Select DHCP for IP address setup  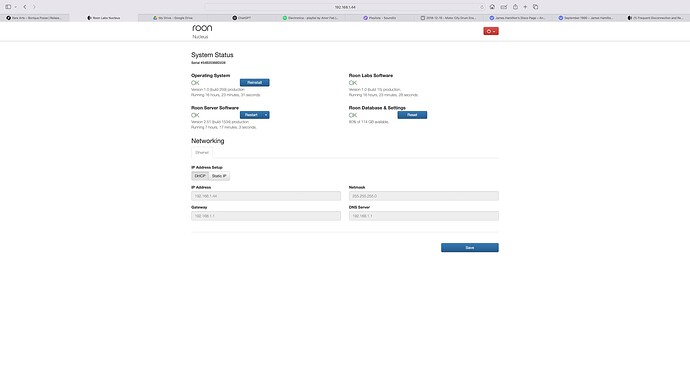pos(200,176)
